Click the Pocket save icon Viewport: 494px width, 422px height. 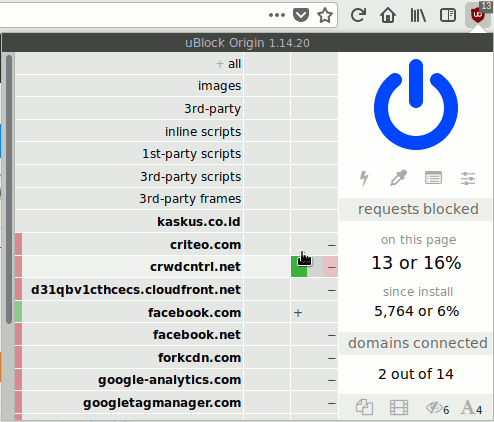[x=301, y=15]
